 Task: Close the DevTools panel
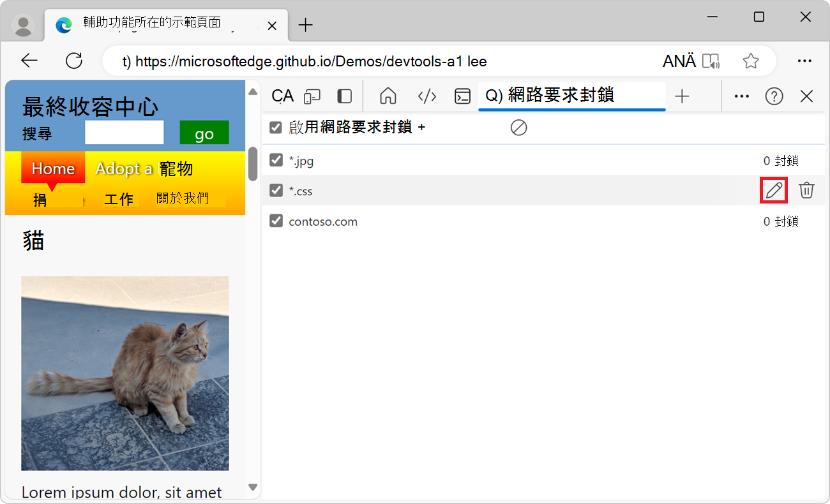coord(806,96)
